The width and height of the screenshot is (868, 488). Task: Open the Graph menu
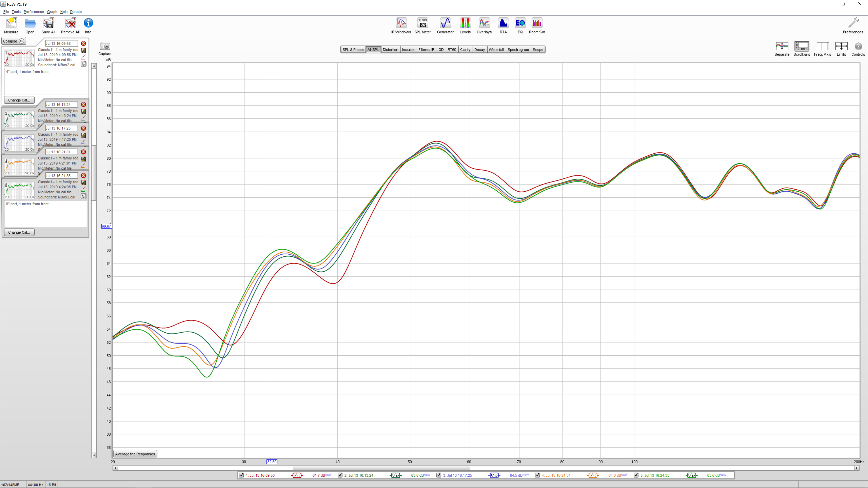52,12
